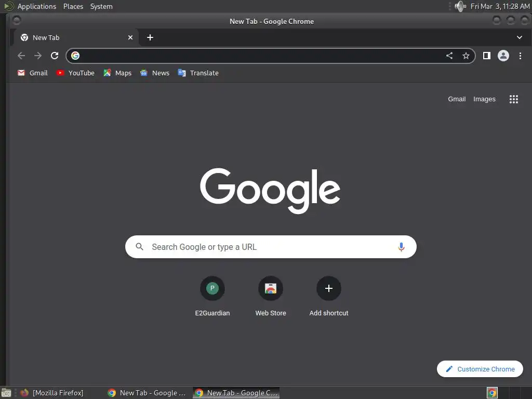The width and height of the screenshot is (532, 399).
Task: Open the side panel icon
Action: (x=486, y=56)
